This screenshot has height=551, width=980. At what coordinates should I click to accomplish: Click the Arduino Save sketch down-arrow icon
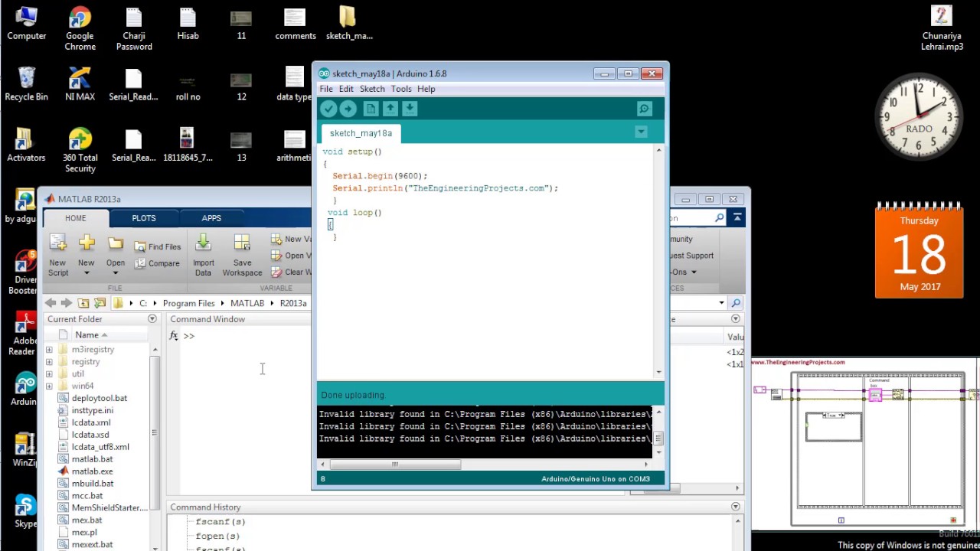click(410, 109)
